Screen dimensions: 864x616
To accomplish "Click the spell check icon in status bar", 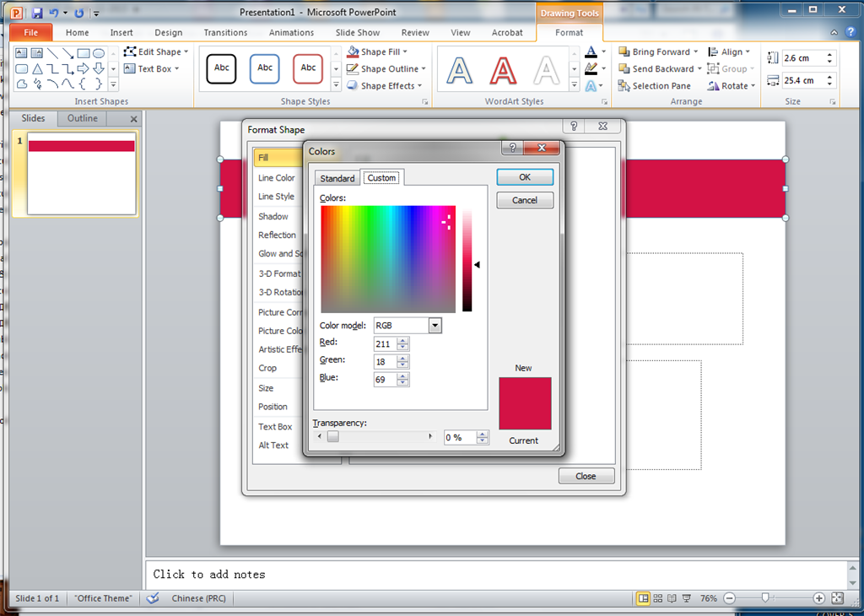I will 153,598.
